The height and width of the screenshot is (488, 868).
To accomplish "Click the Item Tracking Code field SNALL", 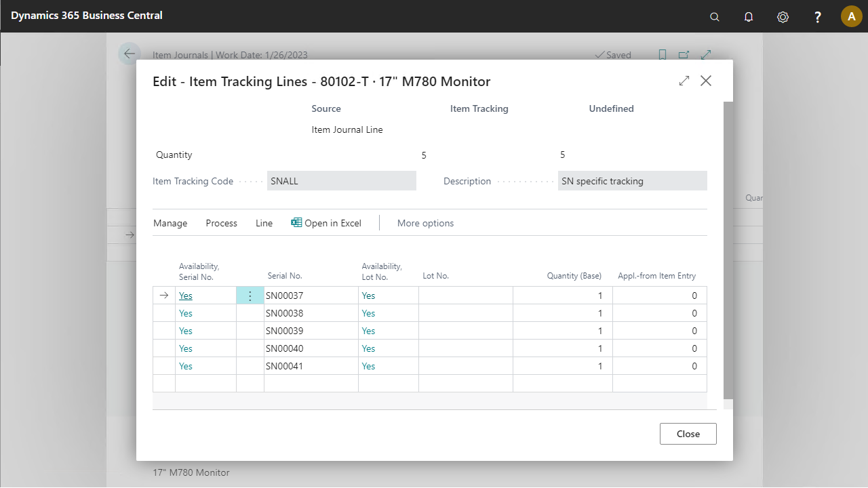I will 342,181.
